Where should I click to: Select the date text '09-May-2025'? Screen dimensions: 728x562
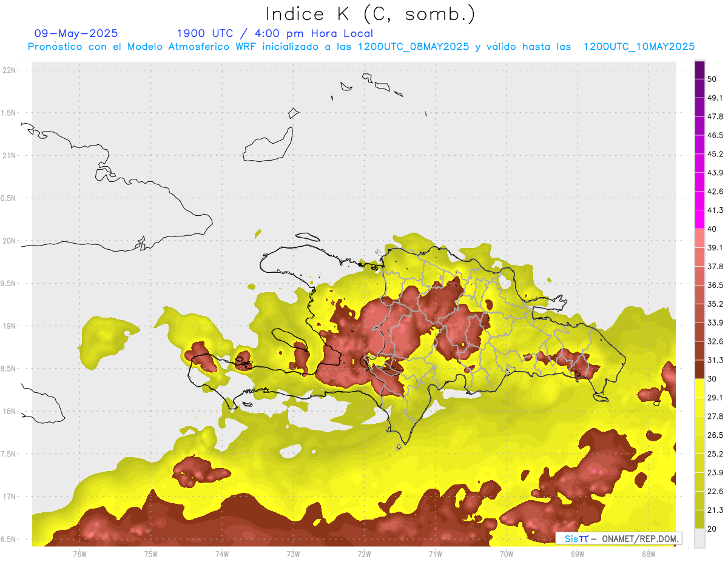click(76, 33)
